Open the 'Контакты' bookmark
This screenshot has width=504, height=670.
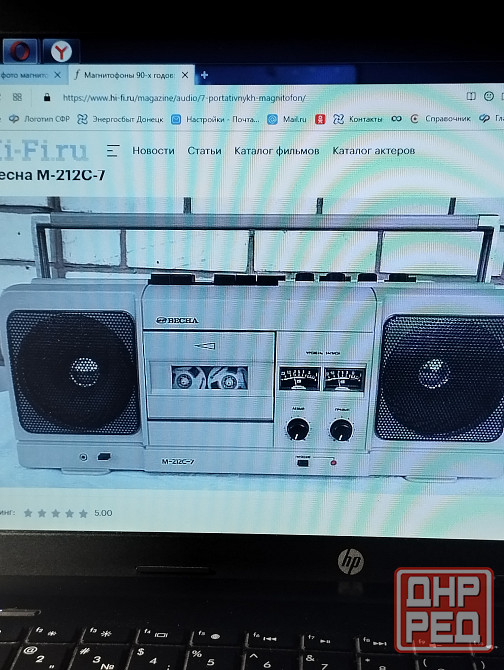357,119
